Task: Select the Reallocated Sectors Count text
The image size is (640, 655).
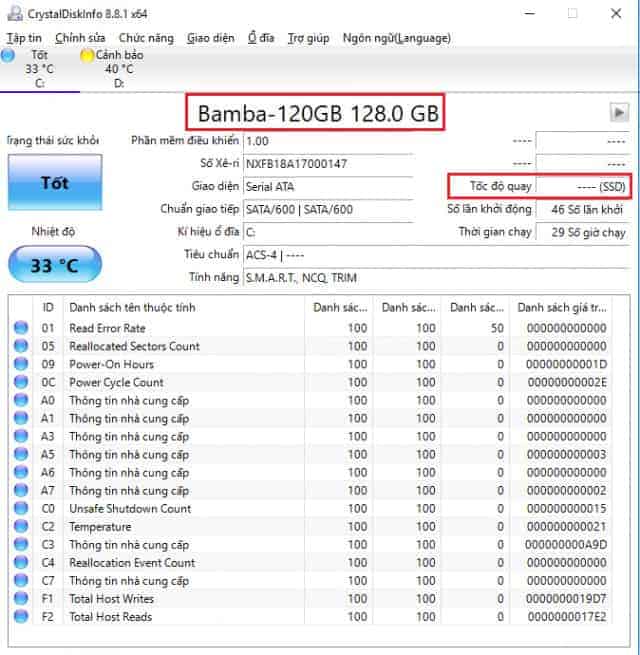Action: (134, 346)
